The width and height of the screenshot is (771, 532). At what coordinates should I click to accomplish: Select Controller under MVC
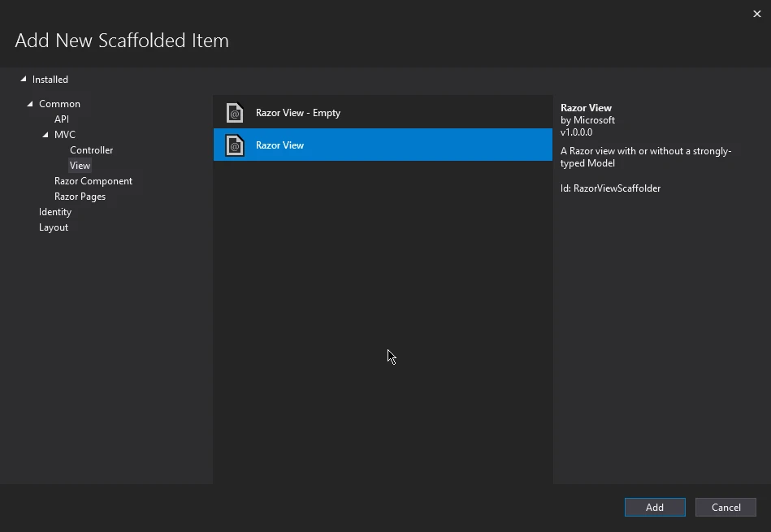coord(91,150)
